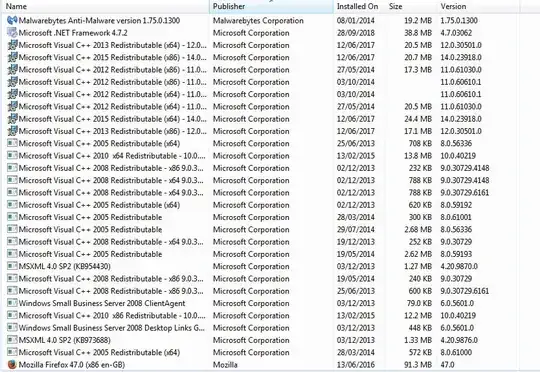Click icon of Visual C++ 2008 x86 240 KB row
Screen dimensions: 540x372
click(x=12, y=279)
